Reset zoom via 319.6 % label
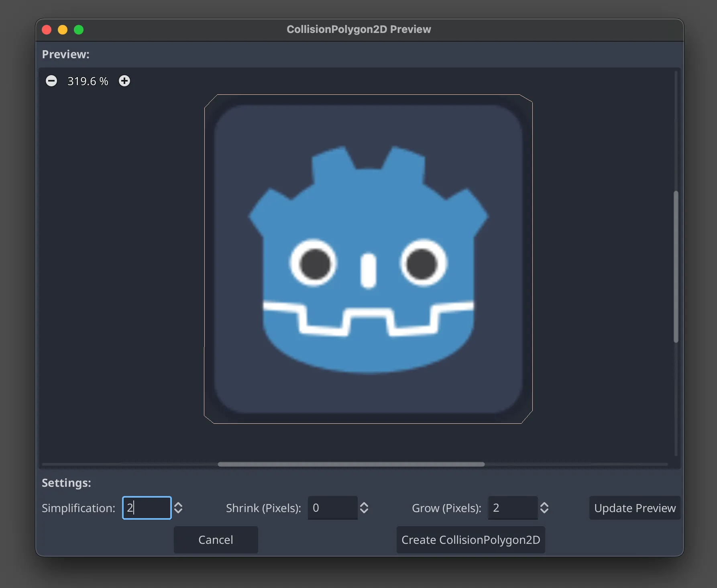This screenshot has height=588, width=717. [88, 81]
